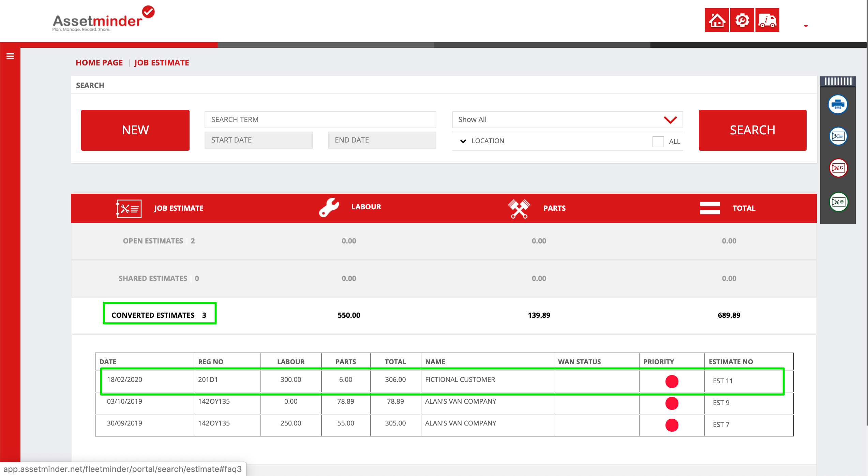Click the START DATE field
This screenshot has height=476, width=868.
click(x=258, y=140)
